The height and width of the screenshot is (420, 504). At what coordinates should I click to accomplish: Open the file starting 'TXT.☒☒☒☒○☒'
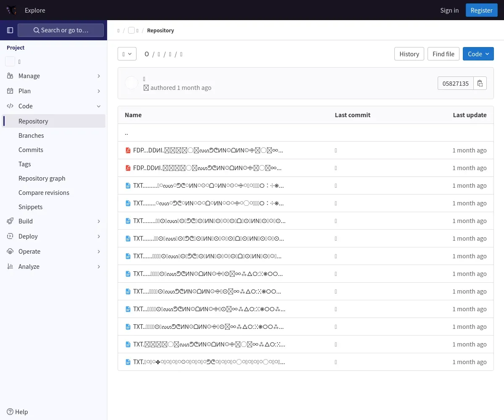[x=209, y=344]
